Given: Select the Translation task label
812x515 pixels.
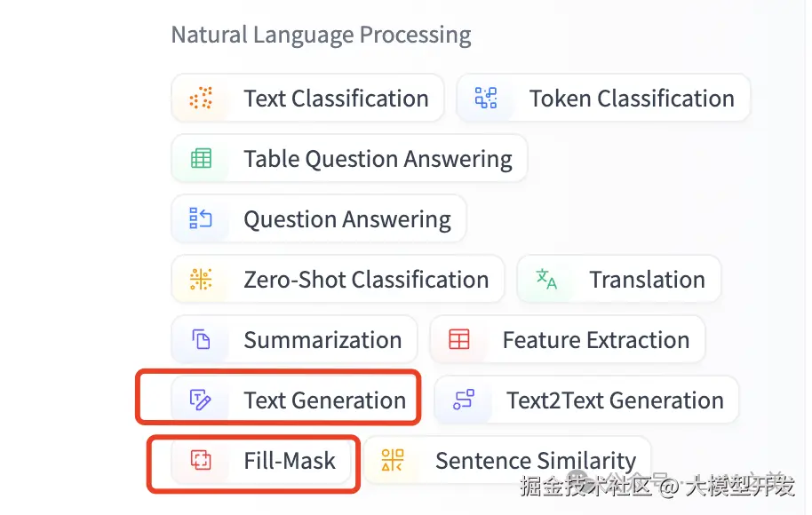Looking at the screenshot, I should point(647,280).
